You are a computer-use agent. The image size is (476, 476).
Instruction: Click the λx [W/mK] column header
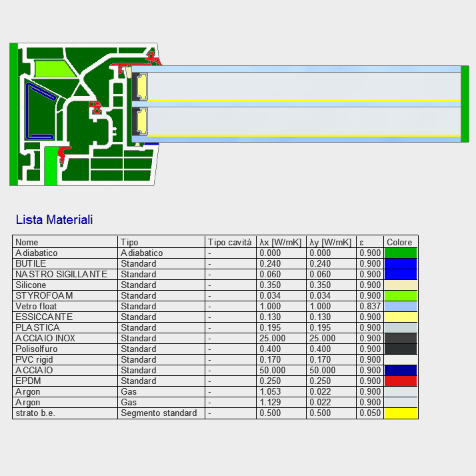pos(281,242)
